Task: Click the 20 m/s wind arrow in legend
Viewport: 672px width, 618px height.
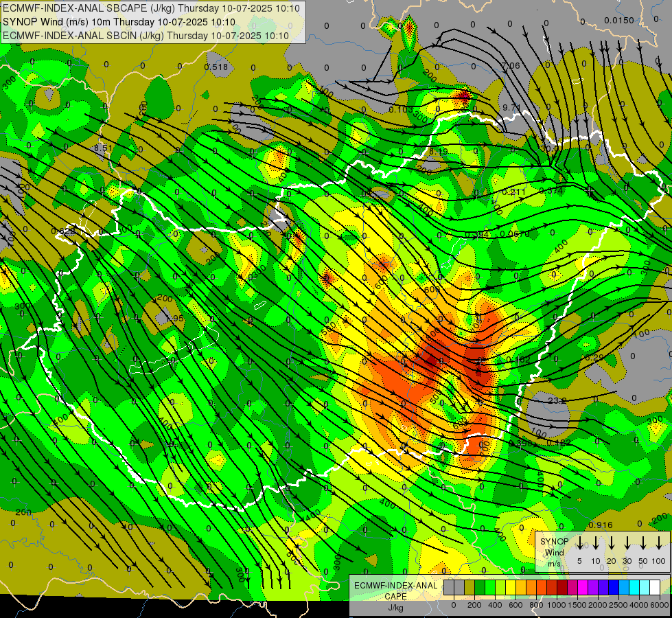Action: tap(611, 543)
